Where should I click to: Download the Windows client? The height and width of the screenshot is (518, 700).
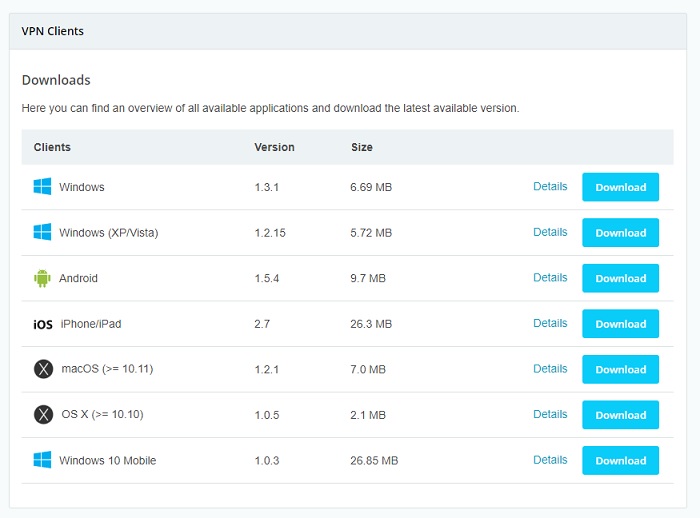click(621, 187)
